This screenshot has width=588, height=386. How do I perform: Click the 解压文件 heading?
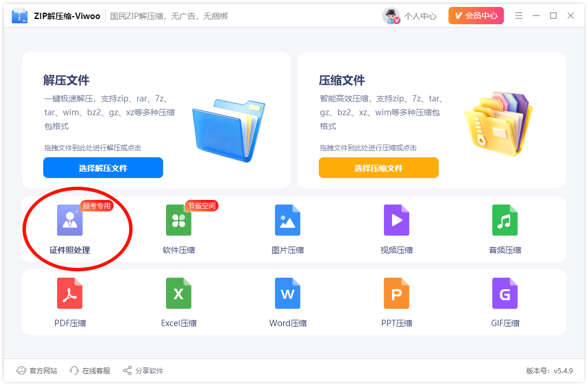[x=66, y=80]
